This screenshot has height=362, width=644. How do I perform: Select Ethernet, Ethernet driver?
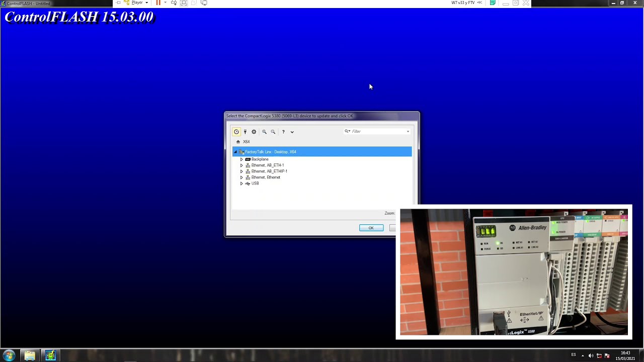pyautogui.click(x=266, y=177)
